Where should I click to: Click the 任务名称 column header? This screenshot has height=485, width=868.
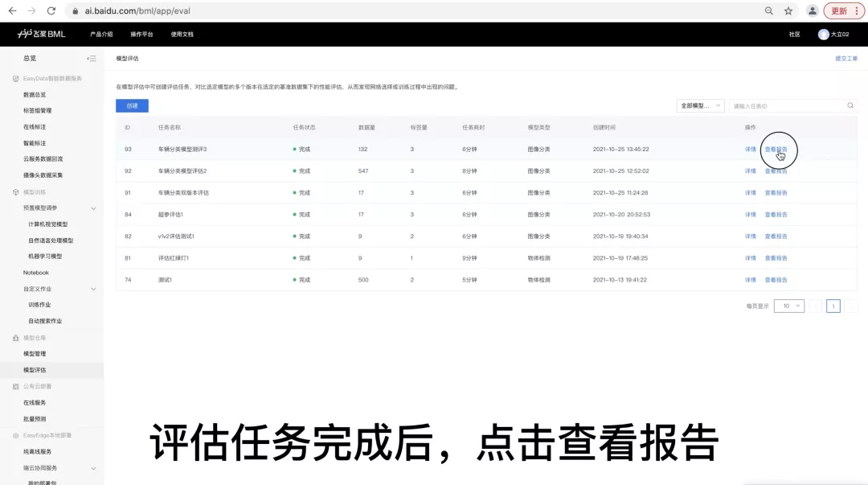170,128
